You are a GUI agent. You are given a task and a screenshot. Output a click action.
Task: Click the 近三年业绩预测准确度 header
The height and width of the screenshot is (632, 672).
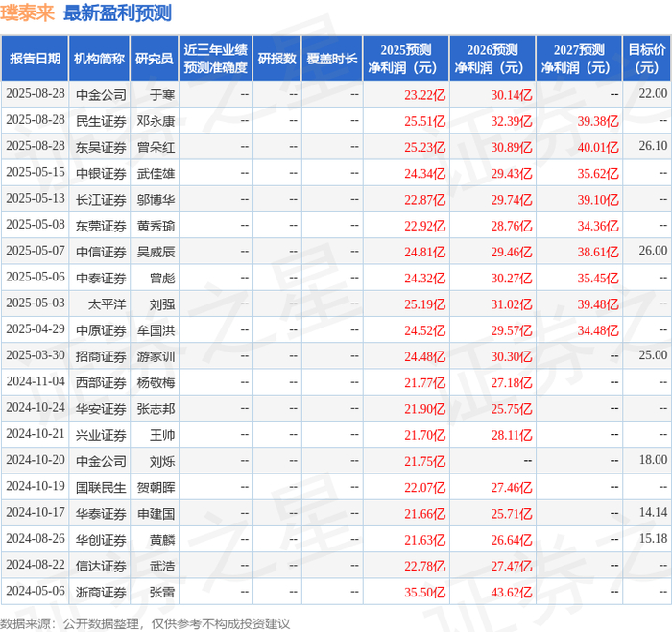tap(216, 59)
